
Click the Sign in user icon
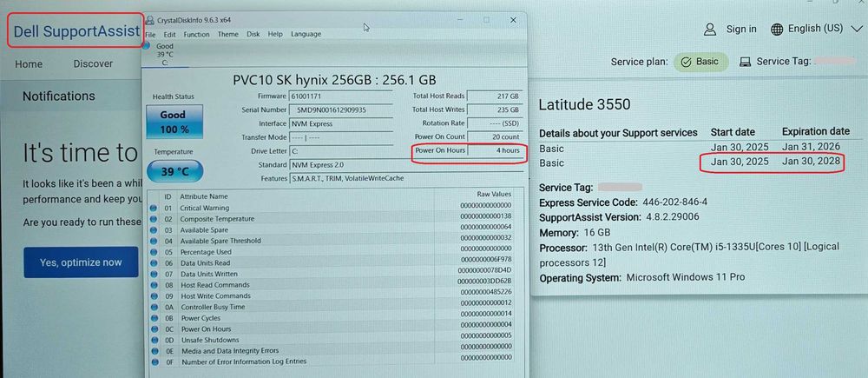(710, 30)
